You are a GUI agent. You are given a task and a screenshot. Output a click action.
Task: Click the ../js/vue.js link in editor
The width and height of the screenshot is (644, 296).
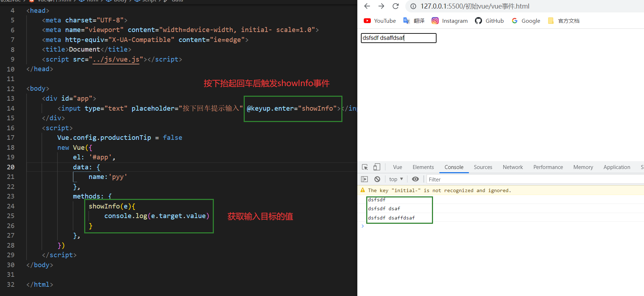(116, 59)
